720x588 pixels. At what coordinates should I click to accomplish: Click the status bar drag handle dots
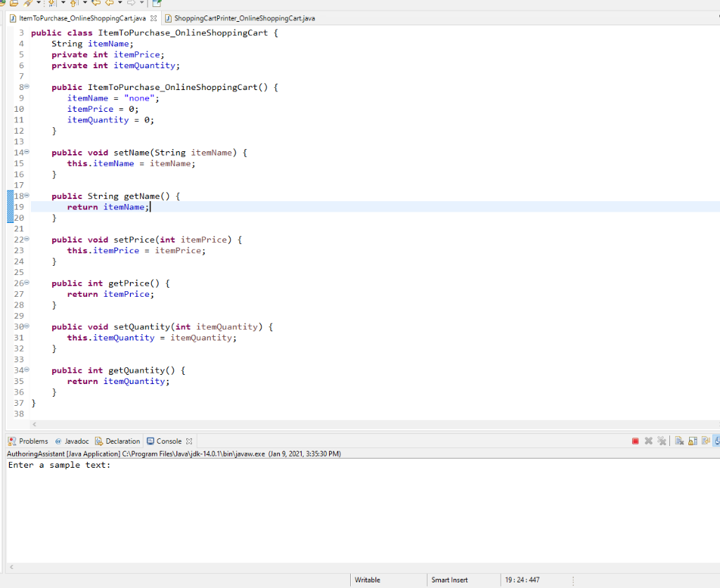574,580
